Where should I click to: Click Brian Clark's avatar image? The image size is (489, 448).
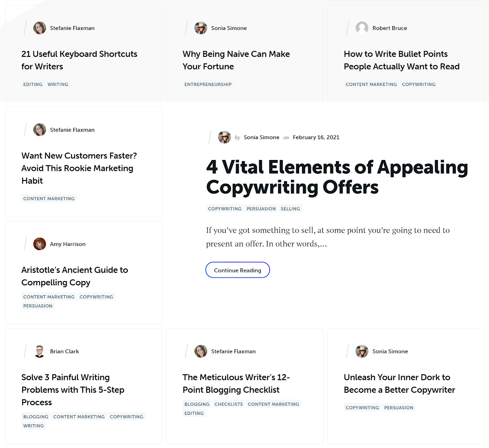click(40, 351)
